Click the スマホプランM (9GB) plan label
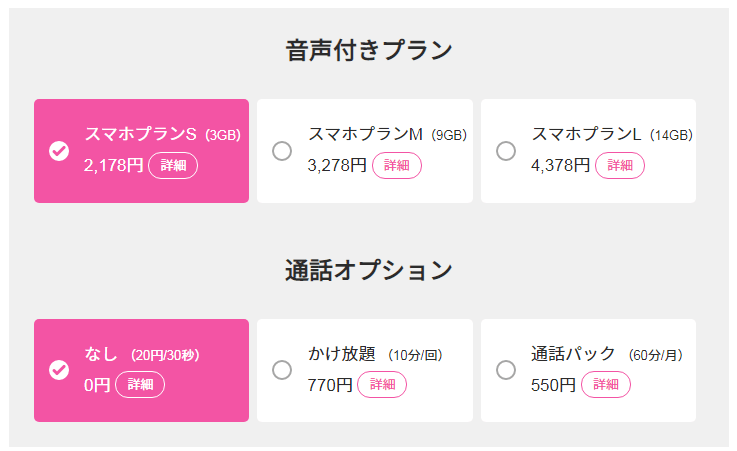The image size is (737, 451). 387,134
